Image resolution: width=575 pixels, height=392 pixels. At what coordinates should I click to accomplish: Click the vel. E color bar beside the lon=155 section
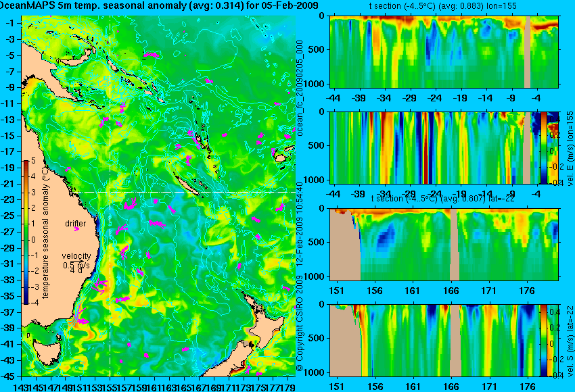[x=543, y=147]
